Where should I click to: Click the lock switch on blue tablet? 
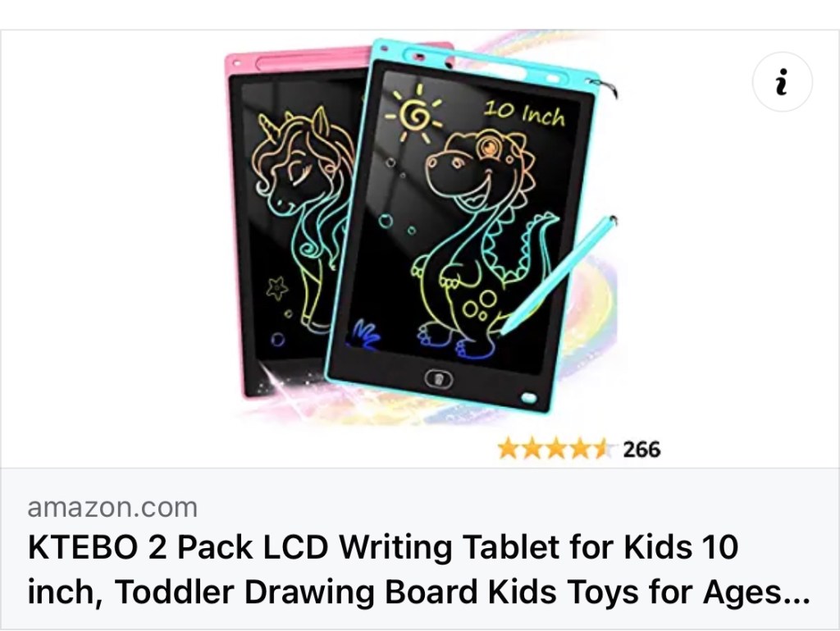tap(528, 398)
